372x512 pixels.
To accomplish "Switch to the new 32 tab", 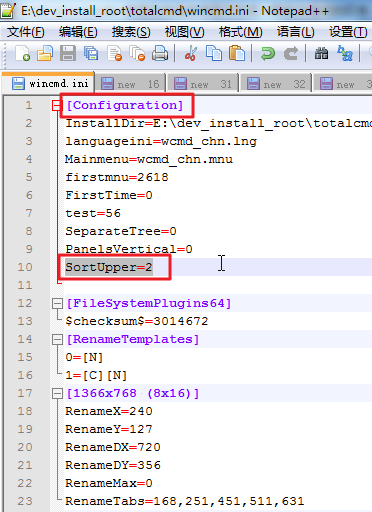I will point(276,83).
